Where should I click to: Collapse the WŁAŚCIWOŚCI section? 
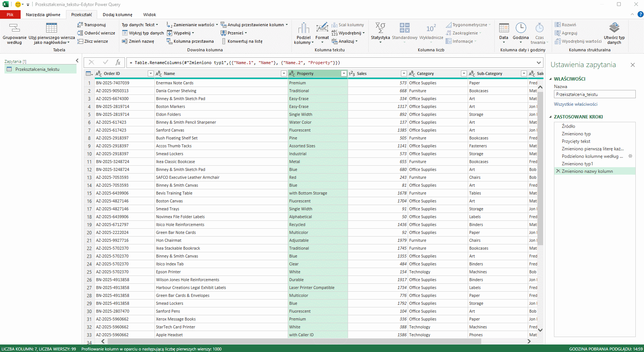tap(551, 79)
